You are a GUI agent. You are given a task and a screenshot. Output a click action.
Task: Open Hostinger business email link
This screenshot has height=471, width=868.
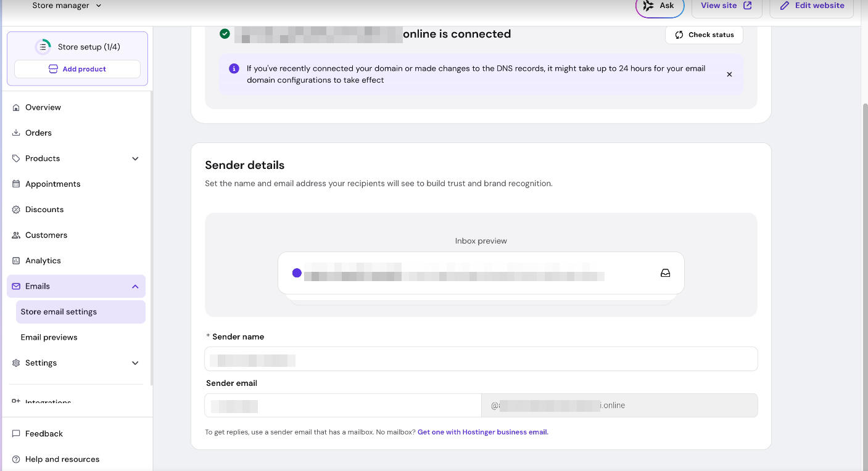pos(482,432)
